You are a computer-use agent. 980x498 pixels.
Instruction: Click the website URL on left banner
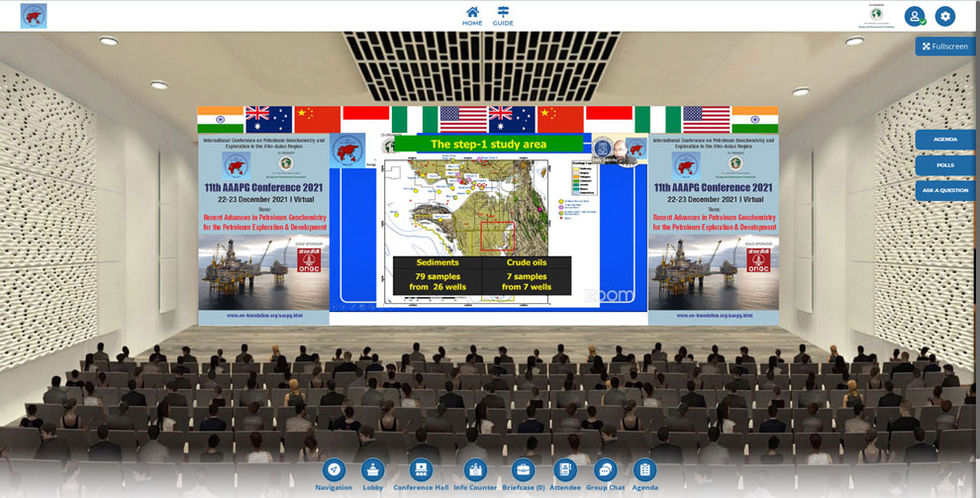coord(263,316)
